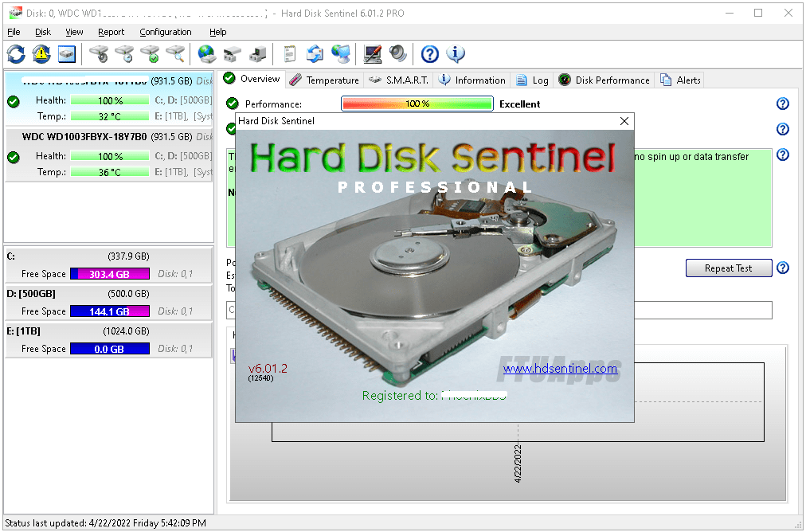Click the speaker sound toolbar icon
Viewport: 806px width, 532px height.
point(398,53)
